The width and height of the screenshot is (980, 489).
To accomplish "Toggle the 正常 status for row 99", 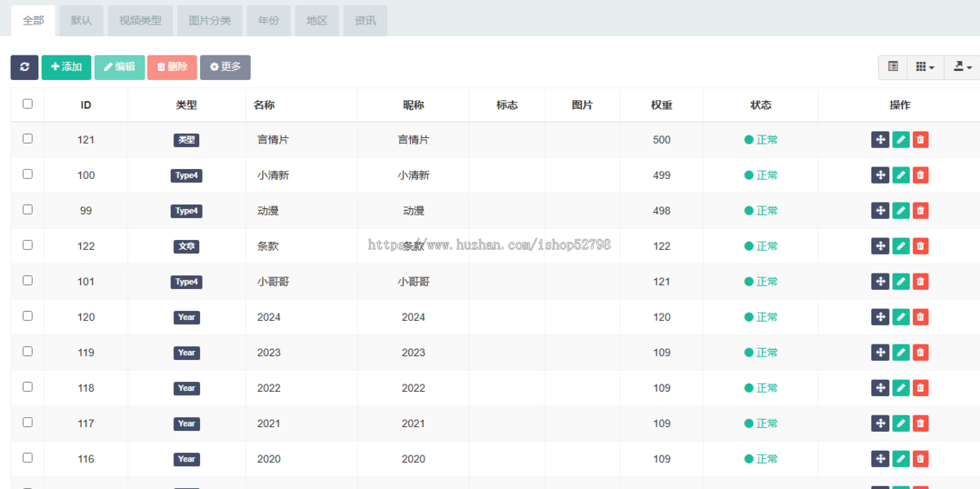I will pyautogui.click(x=761, y=211).
